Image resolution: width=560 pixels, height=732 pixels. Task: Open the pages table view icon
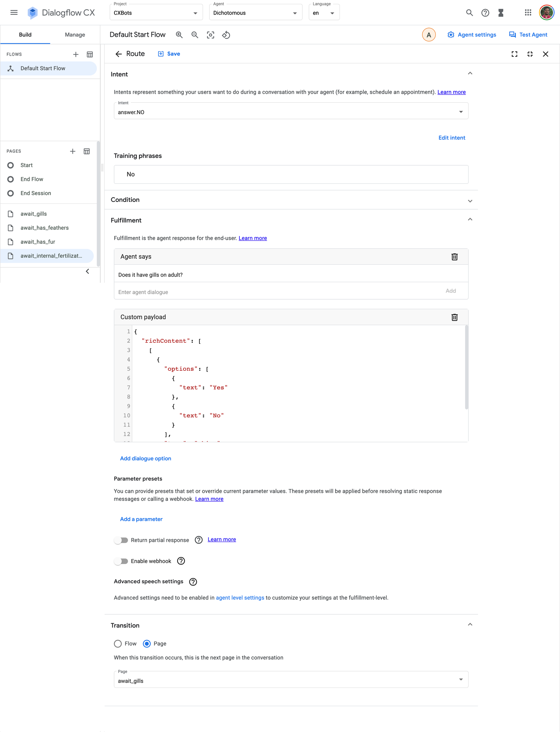pyautogui.click(x=87, y=151)
